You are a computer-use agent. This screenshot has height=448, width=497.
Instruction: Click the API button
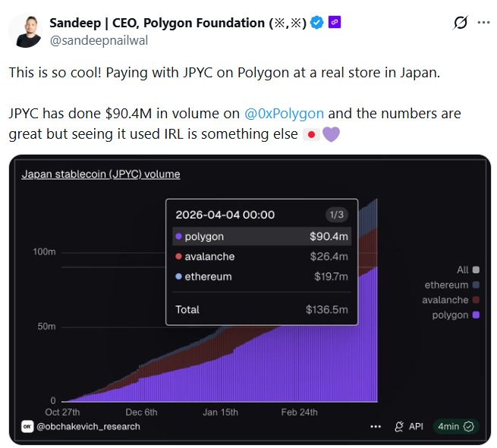pos(408,427)
